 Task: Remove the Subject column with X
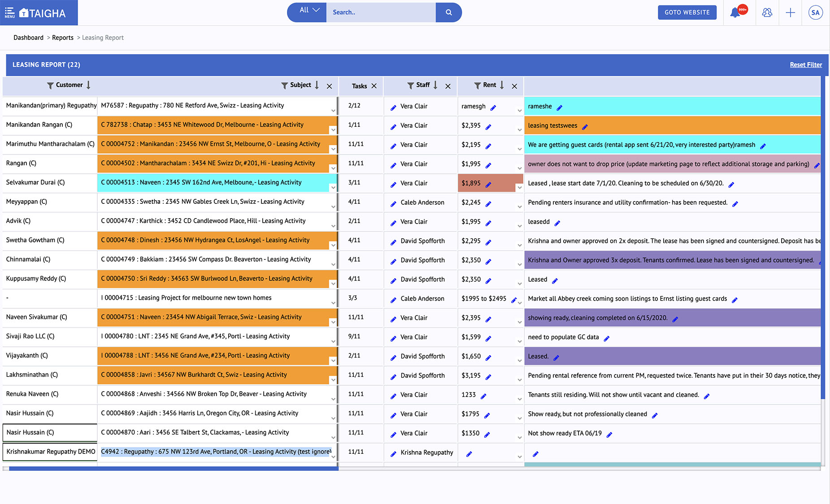(330, 86)
